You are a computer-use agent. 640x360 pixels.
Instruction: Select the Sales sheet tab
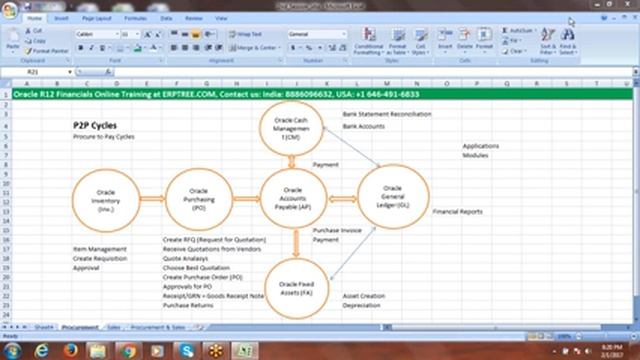click(x=114, y=327)
